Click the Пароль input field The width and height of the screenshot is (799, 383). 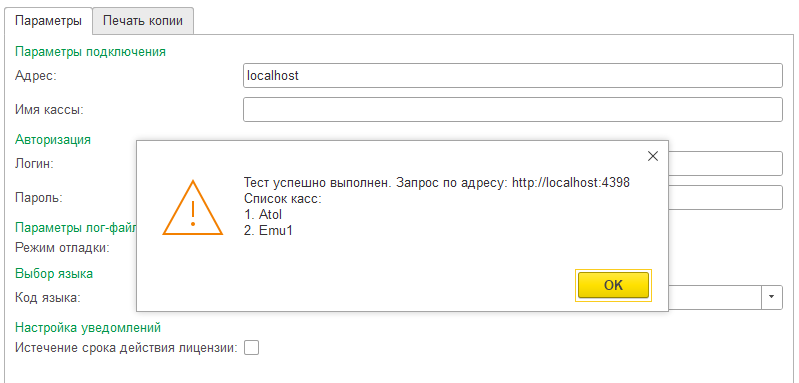(725, 197)
